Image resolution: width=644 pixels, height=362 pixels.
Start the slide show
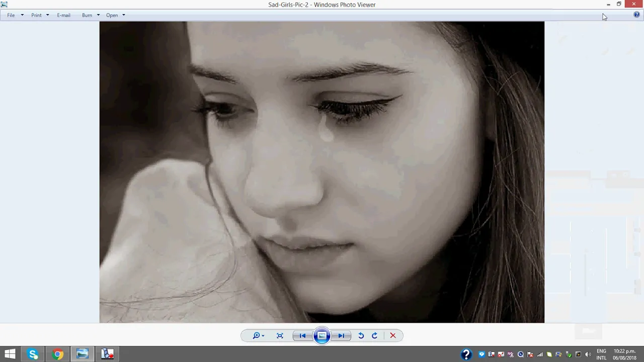click(322, 336)
